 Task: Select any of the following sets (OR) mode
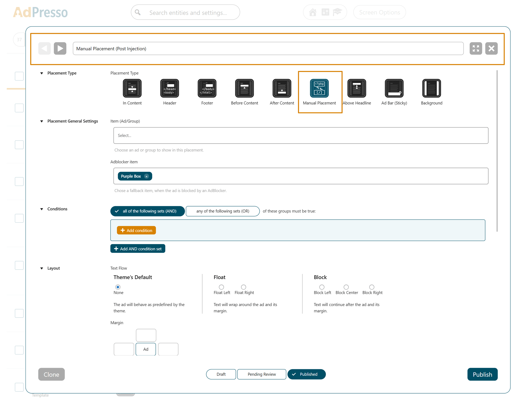(222, 211)
